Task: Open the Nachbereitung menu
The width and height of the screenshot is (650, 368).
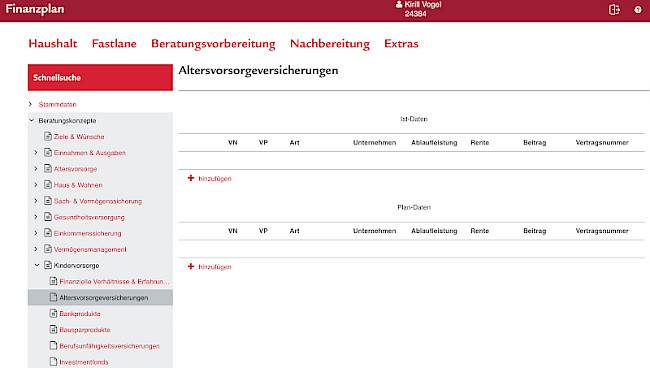Action: 330,44
